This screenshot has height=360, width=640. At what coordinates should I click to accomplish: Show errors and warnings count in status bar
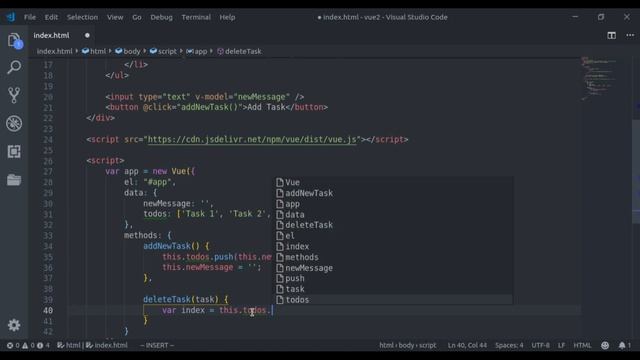[28, 345]
